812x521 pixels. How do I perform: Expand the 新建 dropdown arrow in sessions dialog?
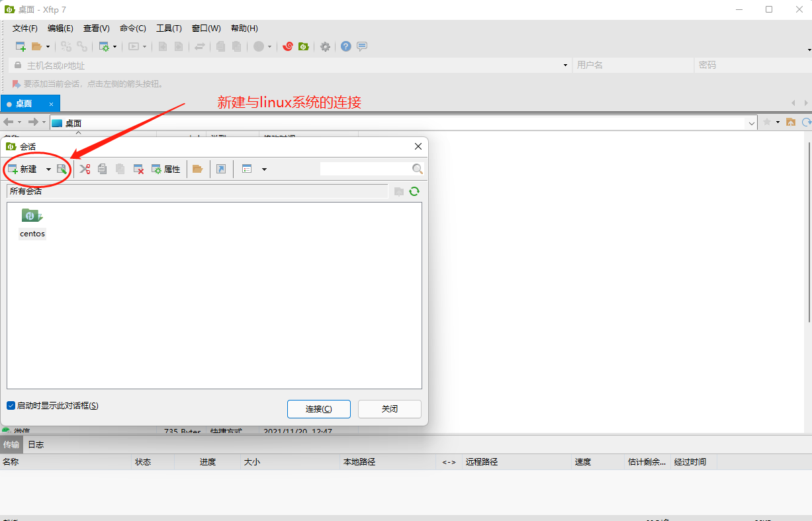(x=48, y=169)
